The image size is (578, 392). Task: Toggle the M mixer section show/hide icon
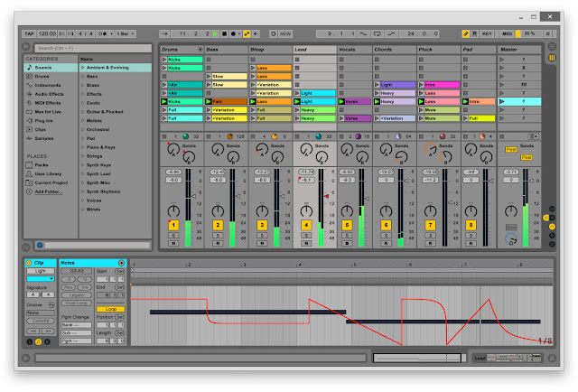click(x=552, y=227)
